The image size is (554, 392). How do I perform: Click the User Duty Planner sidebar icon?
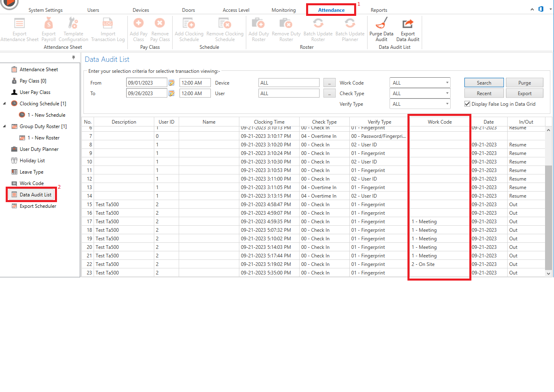pyautogui.click(x=14, y=149)
